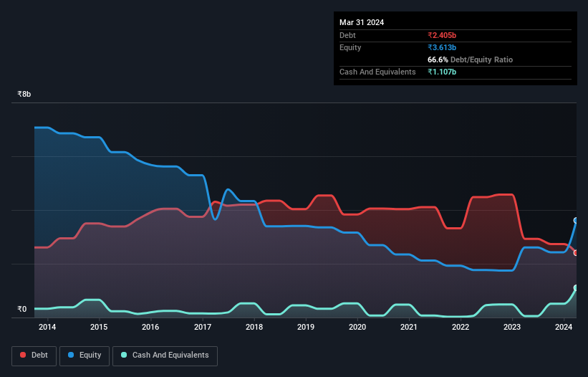The image size is (588, 377).
Task: Click the Equity label in tooltip
Action: pos(350,47)
